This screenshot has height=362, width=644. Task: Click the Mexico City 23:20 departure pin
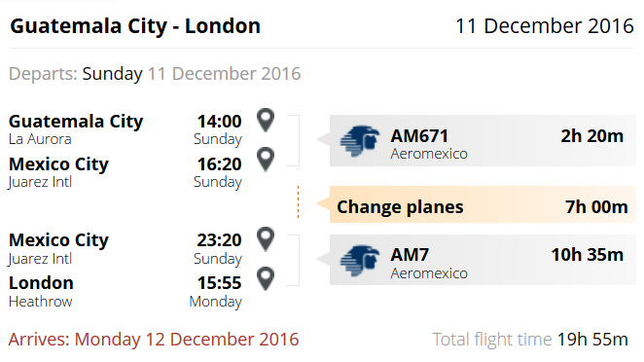(266, 238)
